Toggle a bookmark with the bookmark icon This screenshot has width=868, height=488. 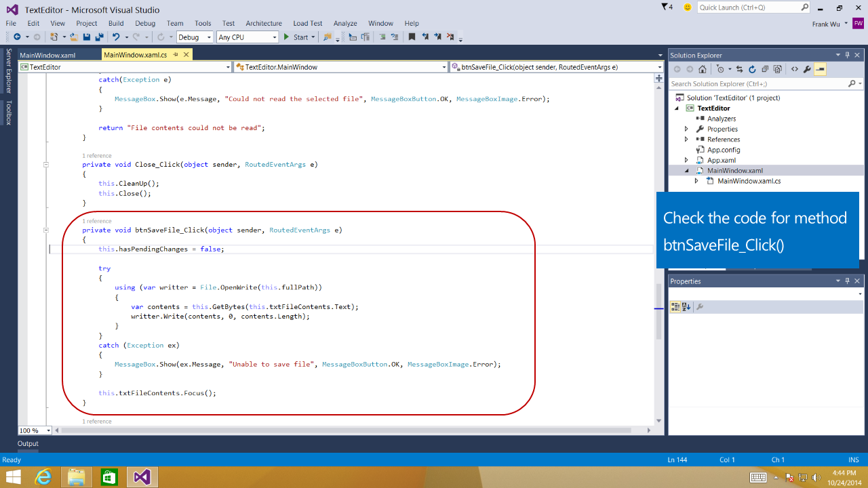coord(412,37)
